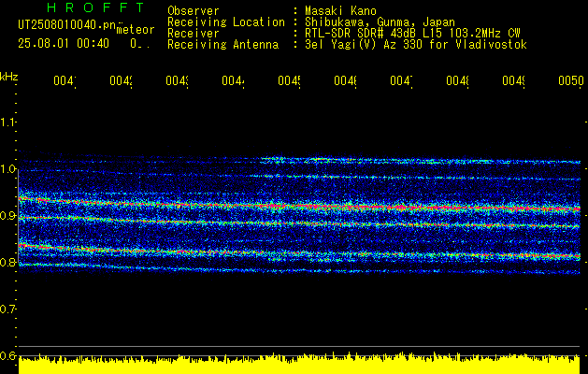Click the Observer label
Screen dimensions: 588x374
[x=194, y=10]
